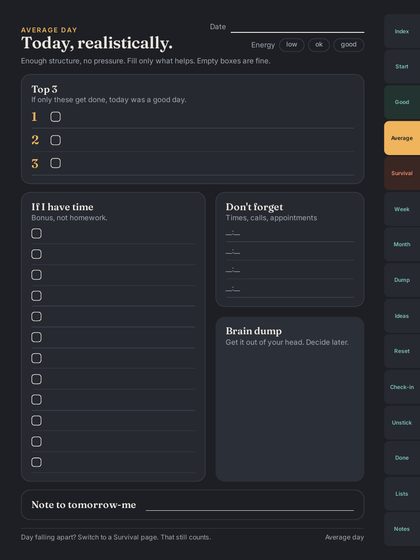Viewport: 420px width, 560px height.
Task: Jump to the Lists tab
Action: pyautogui.click(x=402, y=494)
